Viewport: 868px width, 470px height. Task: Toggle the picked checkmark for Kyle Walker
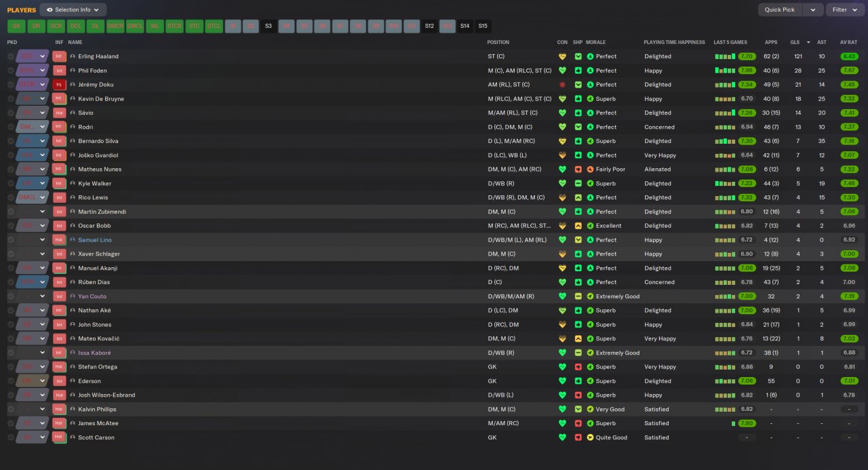click(x=11, y=183)
